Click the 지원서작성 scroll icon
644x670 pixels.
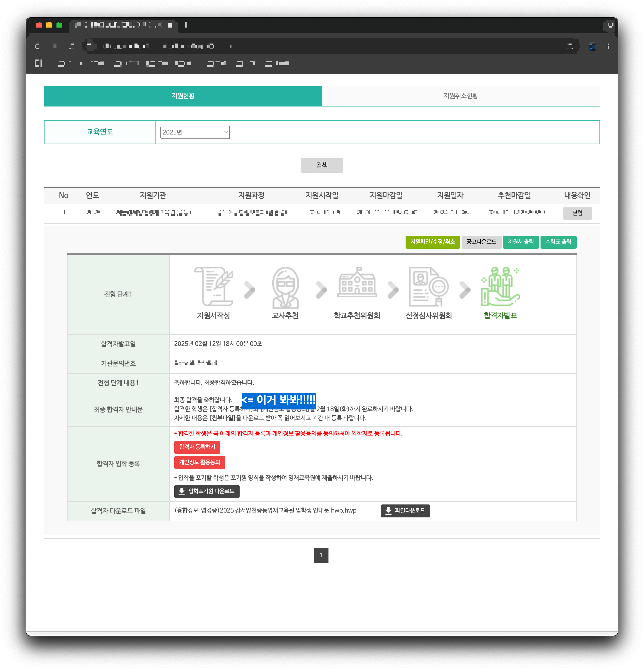[x=213, y=286]
